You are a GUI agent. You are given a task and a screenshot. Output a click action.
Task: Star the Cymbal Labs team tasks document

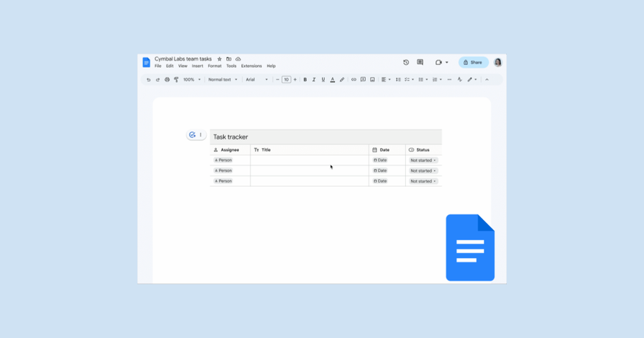pos(220,59)
